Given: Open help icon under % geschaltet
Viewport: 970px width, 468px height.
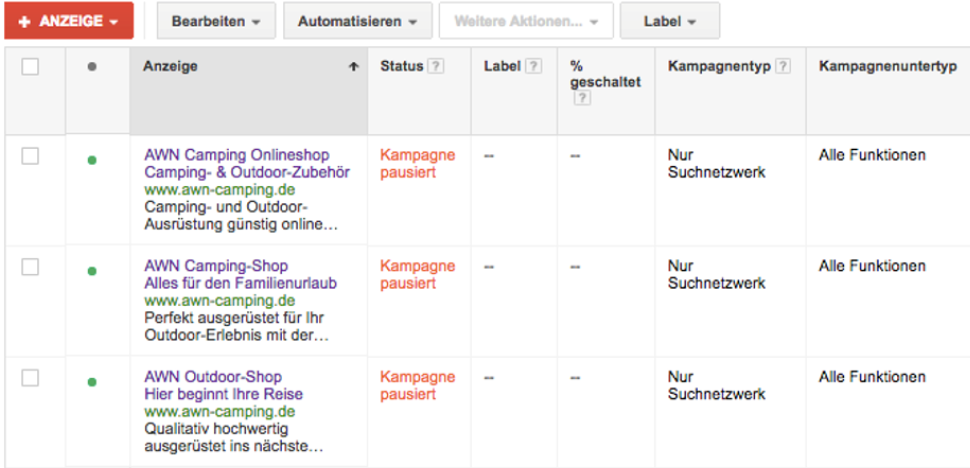Looking at the screenshot, I should (582, 98).
